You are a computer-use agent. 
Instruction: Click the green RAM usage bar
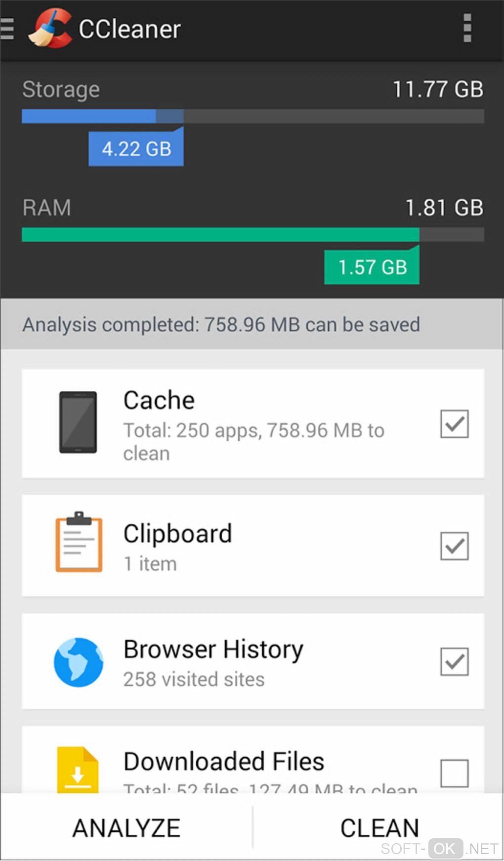(x=220, y=235)
